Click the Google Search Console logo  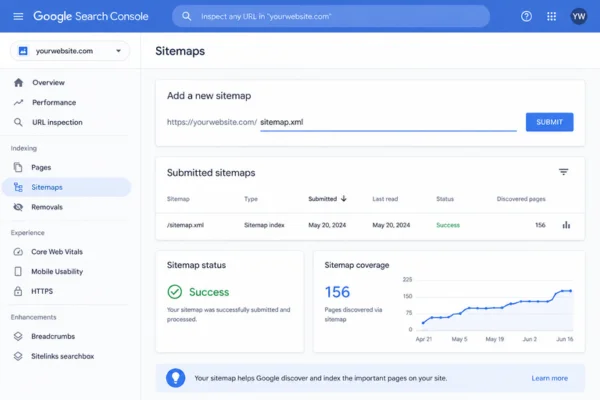point(91,16)
